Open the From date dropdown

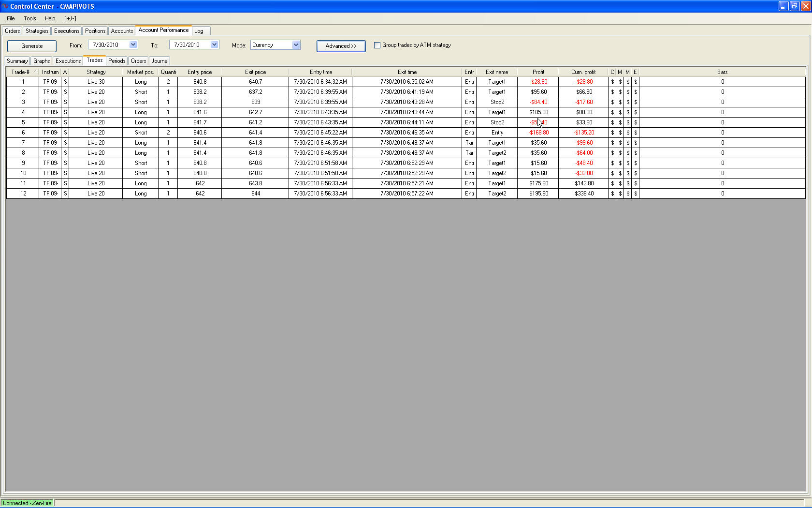pos(133,45)
